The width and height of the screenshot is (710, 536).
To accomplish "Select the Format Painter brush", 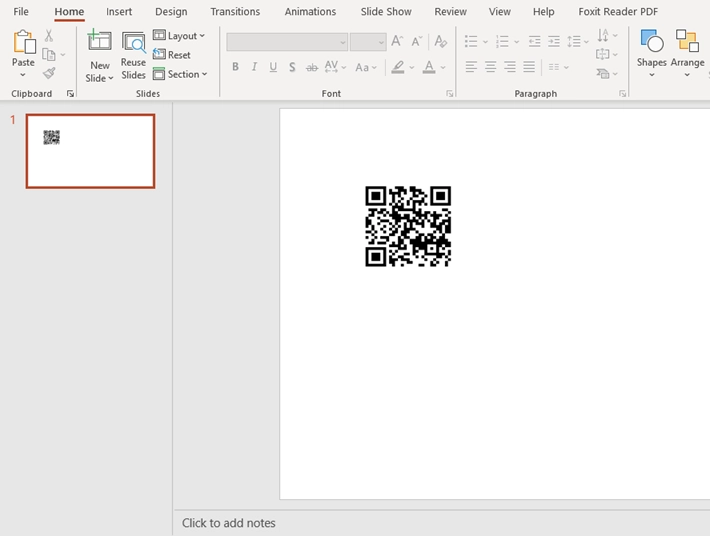I will click(x=49, y=73).
